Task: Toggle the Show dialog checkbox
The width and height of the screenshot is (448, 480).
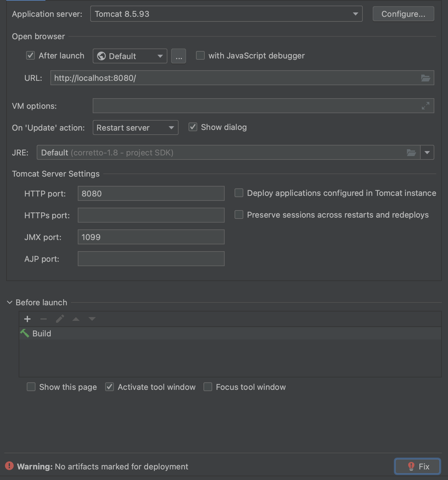Action: [x=193, y=127]
